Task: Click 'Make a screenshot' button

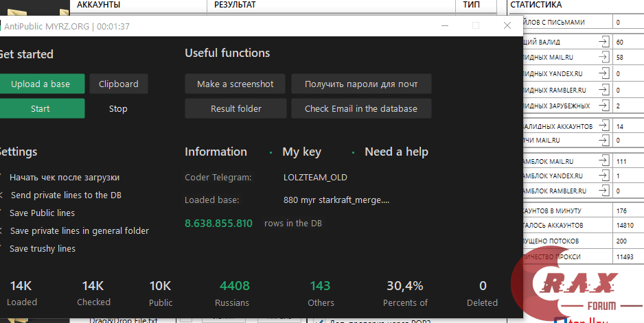Action: coord(235,84)
